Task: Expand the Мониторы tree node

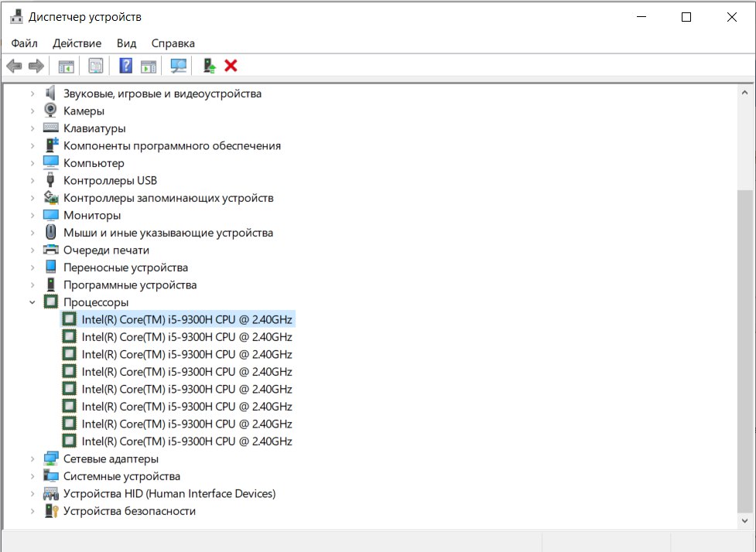Action: pos(32,215)
